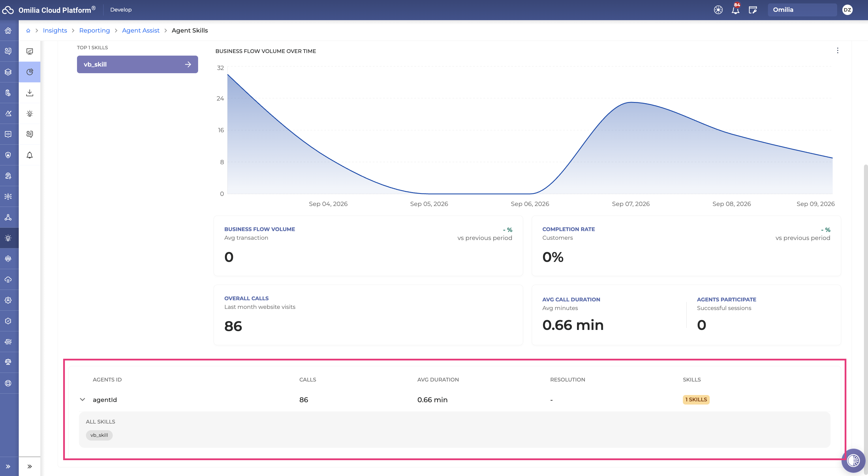Open the chart three-dot options menu
868x476 pixels.
(x=837, y=50)
